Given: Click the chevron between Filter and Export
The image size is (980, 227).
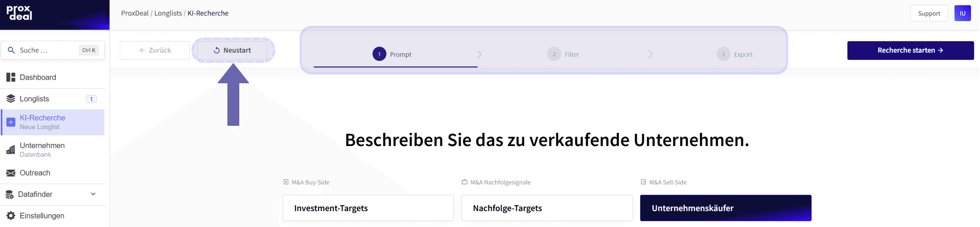Looking at the screenshot, I should (x=651, y=55).
